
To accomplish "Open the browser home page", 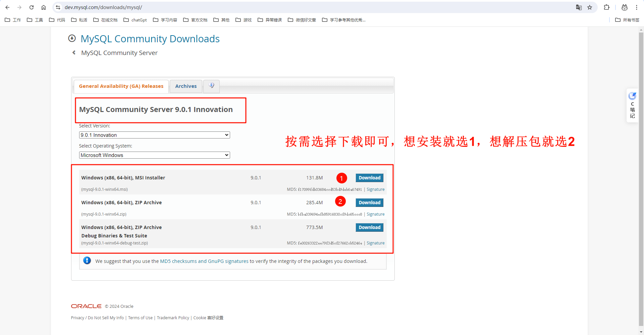I will coord(44,7).
